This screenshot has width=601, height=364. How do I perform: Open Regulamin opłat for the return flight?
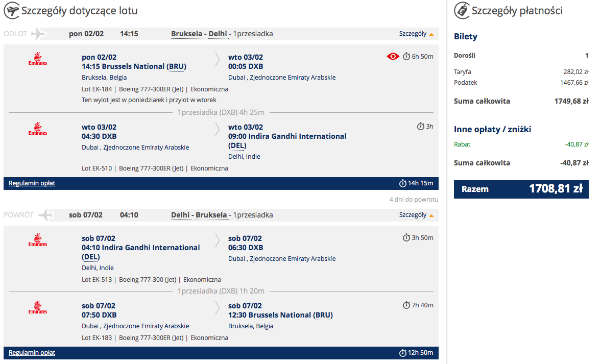pyautogui.click(x=32, y=352)
